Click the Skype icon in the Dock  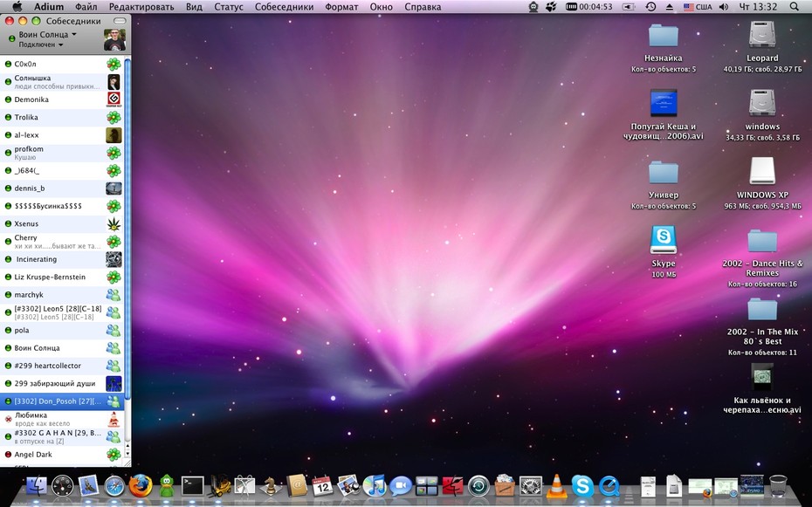pos(582,486)
